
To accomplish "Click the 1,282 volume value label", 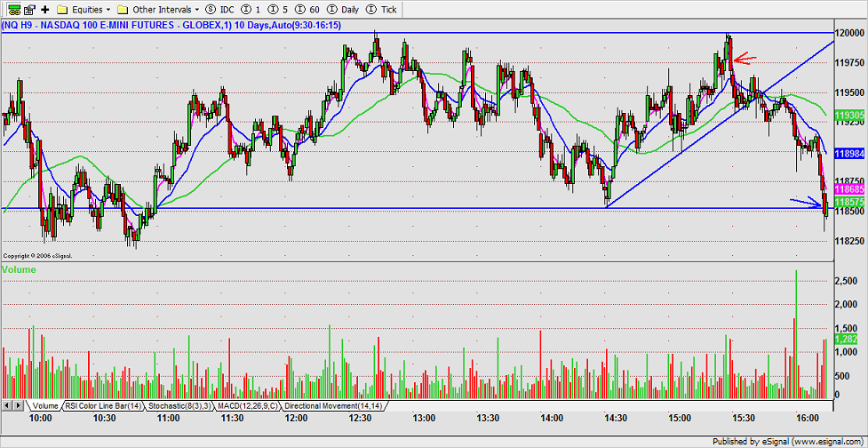I will (x=845, y=340).
